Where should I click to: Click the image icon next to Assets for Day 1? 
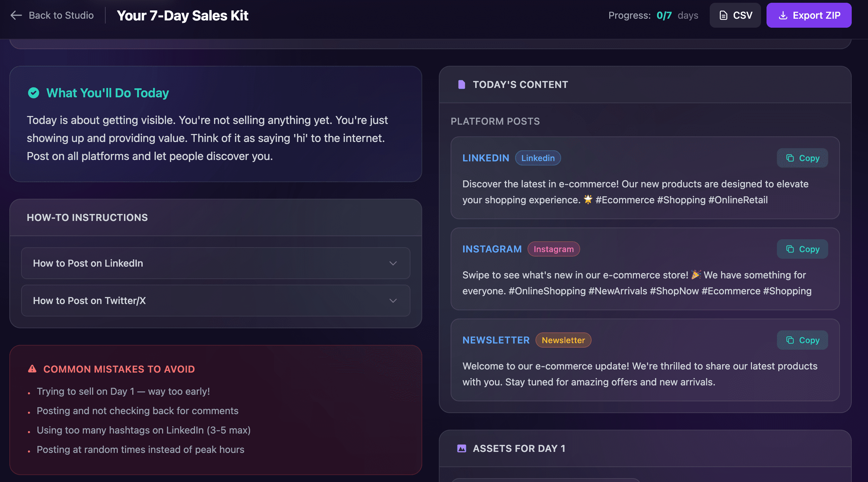pos(461,448)
